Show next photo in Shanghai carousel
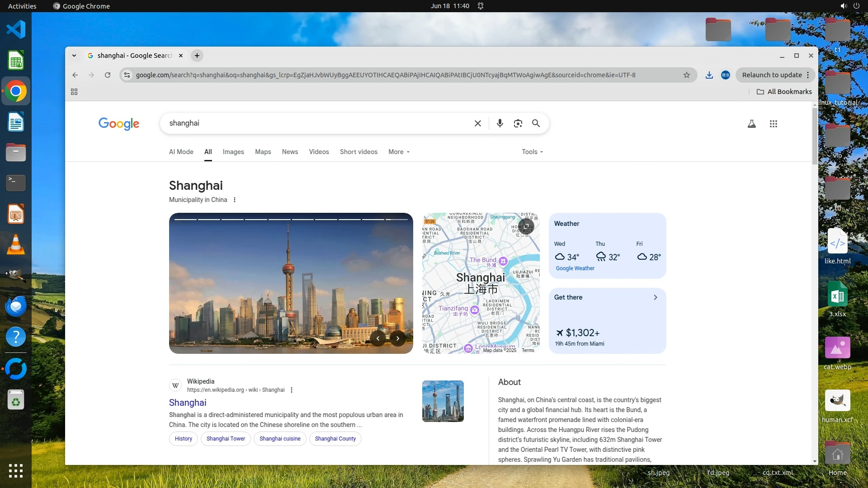The image size is (868, 488). tap(397, 338)
